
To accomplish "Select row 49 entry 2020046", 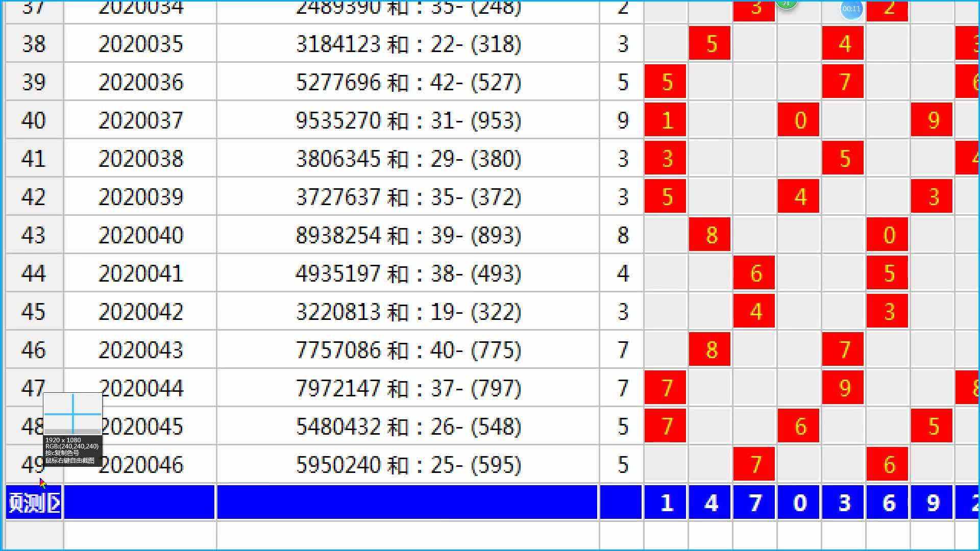I will (x=140, y=464).
